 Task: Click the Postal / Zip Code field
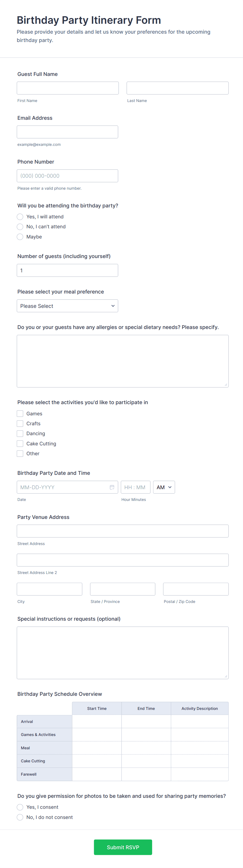(x=196, y=589)
